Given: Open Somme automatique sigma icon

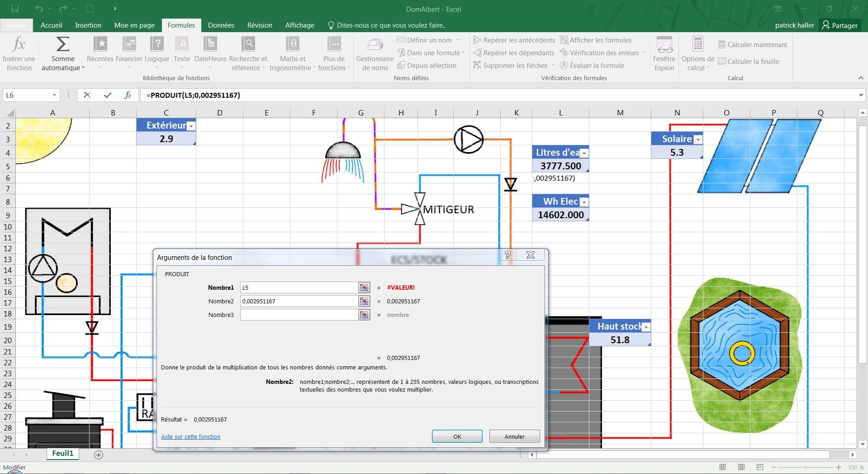Looking at the screenshot, I should point(62,45).
